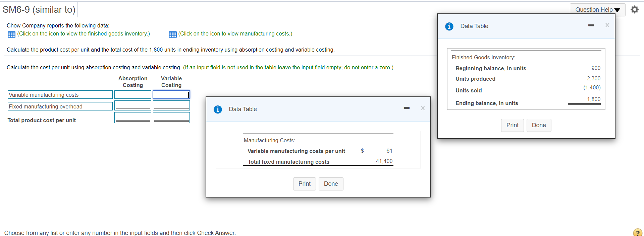Click the help question mark icon

pyautogui.click(x=637, y=232)
